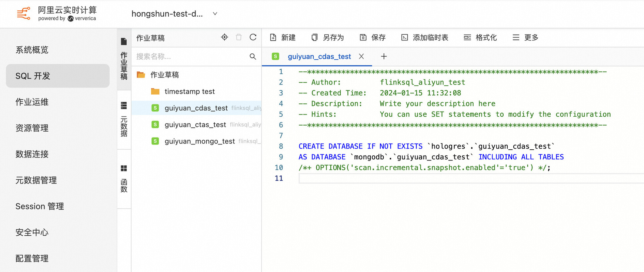Open the 更多 menu

coord(525,37)
